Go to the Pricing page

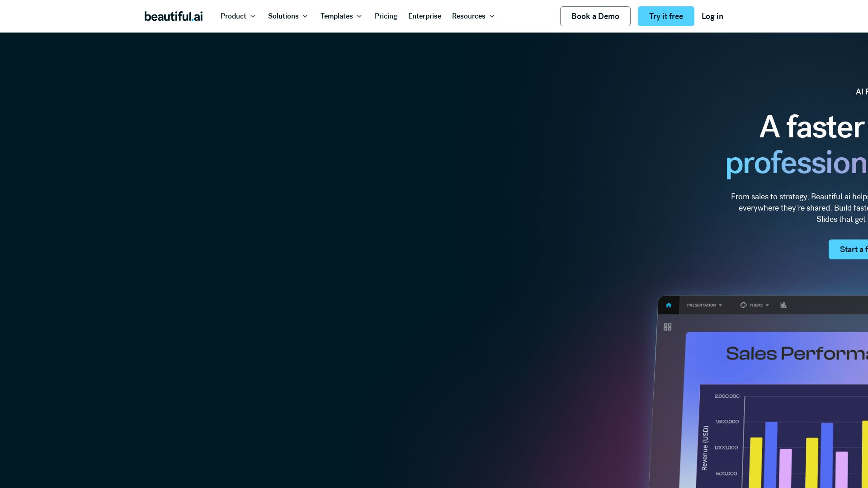pyautogui.click(x=386, y=16)
